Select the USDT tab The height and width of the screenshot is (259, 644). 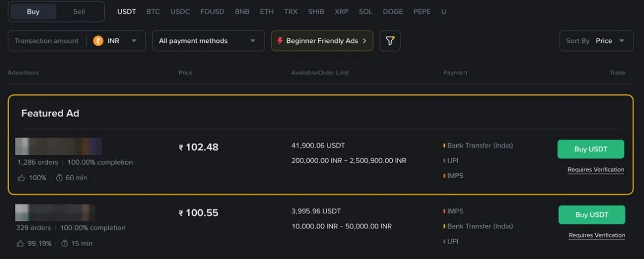tap(127, 11)
